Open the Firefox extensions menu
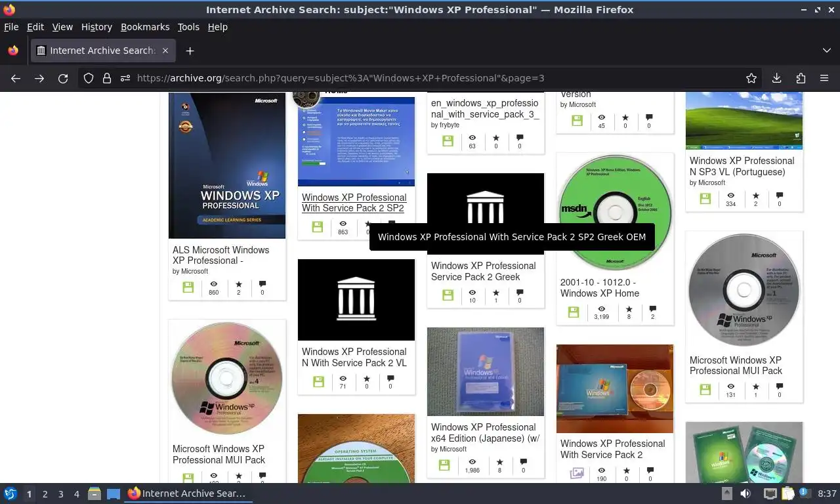840x504 pixels. pyautogui.click(x=801, y=78)
